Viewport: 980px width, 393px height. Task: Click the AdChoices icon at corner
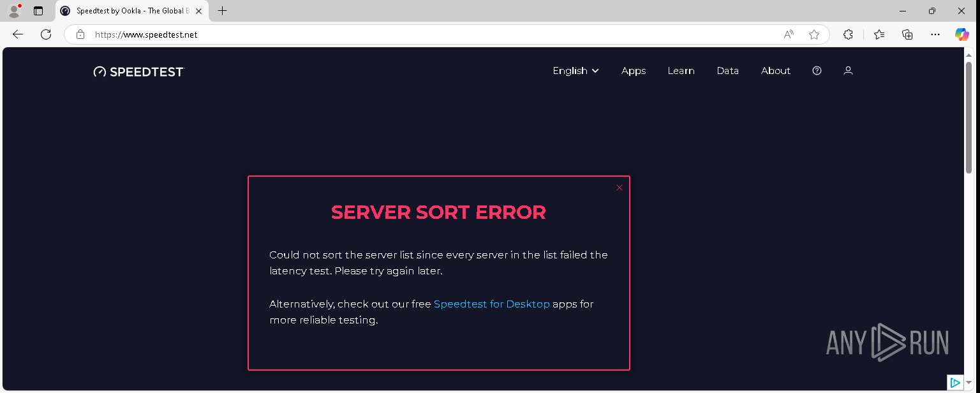coord(955,383)
